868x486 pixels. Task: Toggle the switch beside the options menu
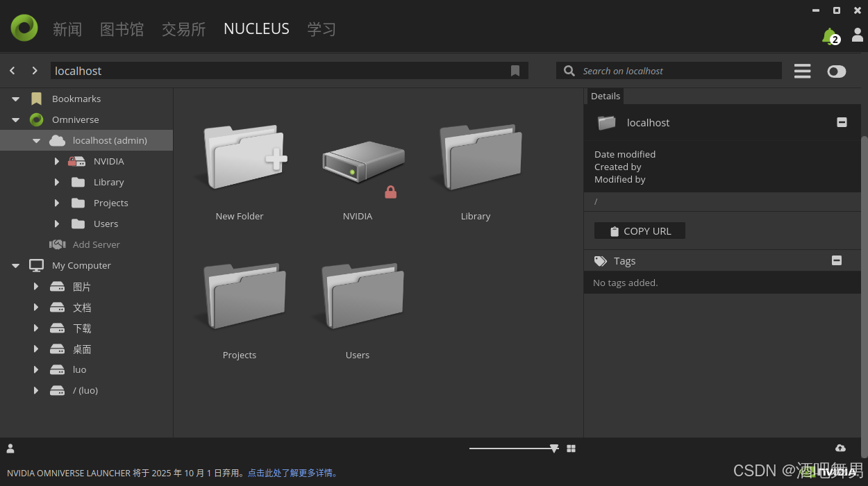point(837,71)
